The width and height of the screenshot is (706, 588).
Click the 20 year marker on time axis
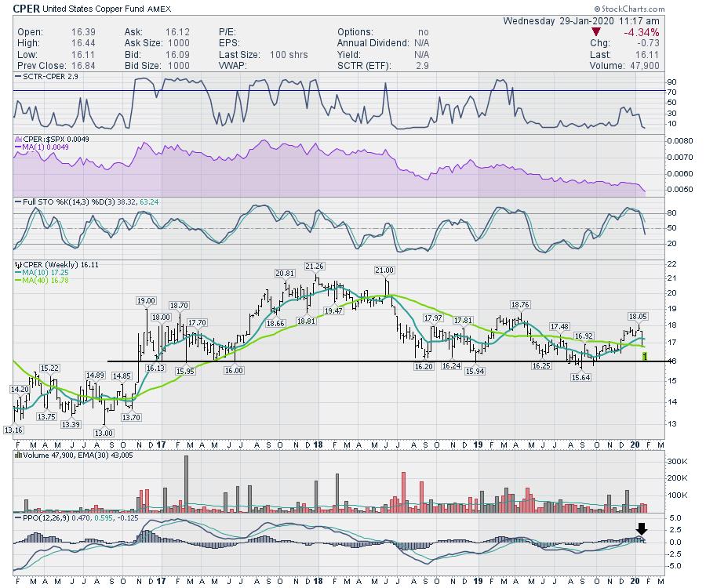click(635, 445)
